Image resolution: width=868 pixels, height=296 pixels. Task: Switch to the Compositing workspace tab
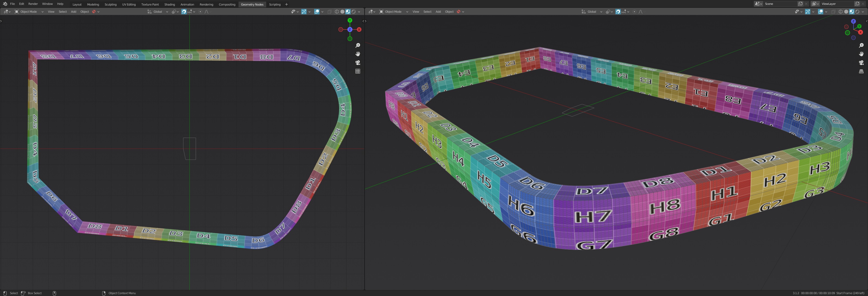(x=227, y=4)
